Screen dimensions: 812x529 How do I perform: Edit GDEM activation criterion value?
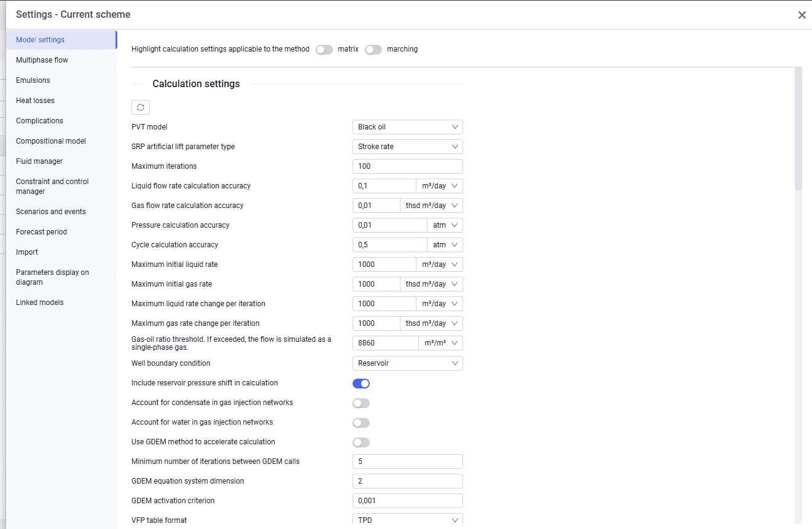coord(408,501)
